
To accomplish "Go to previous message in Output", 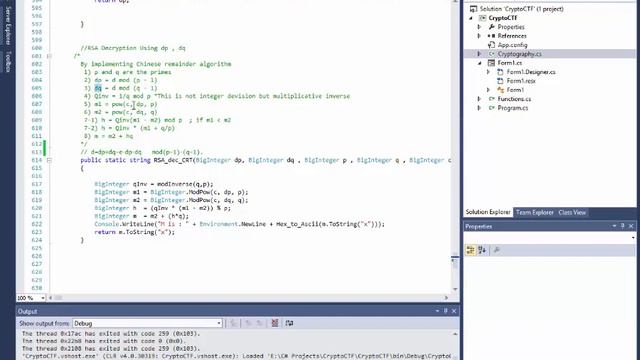I will 248,323.
